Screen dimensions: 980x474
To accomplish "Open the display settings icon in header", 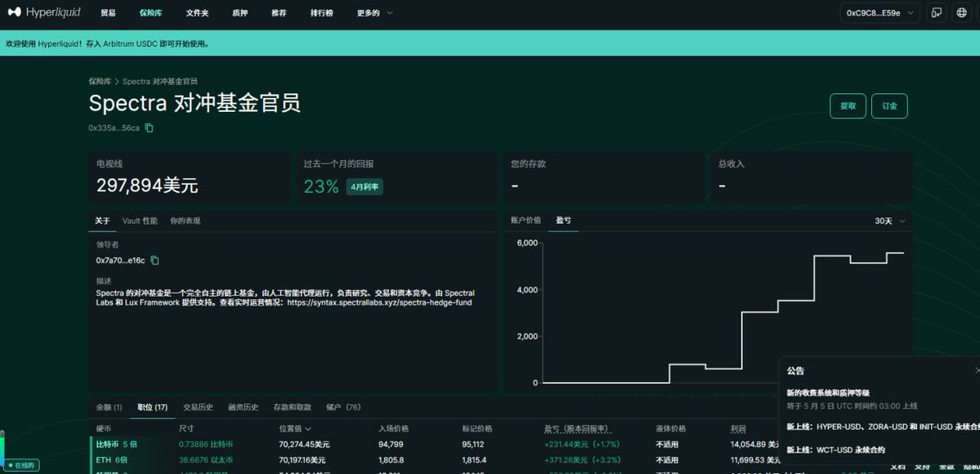I will [936, 12].
